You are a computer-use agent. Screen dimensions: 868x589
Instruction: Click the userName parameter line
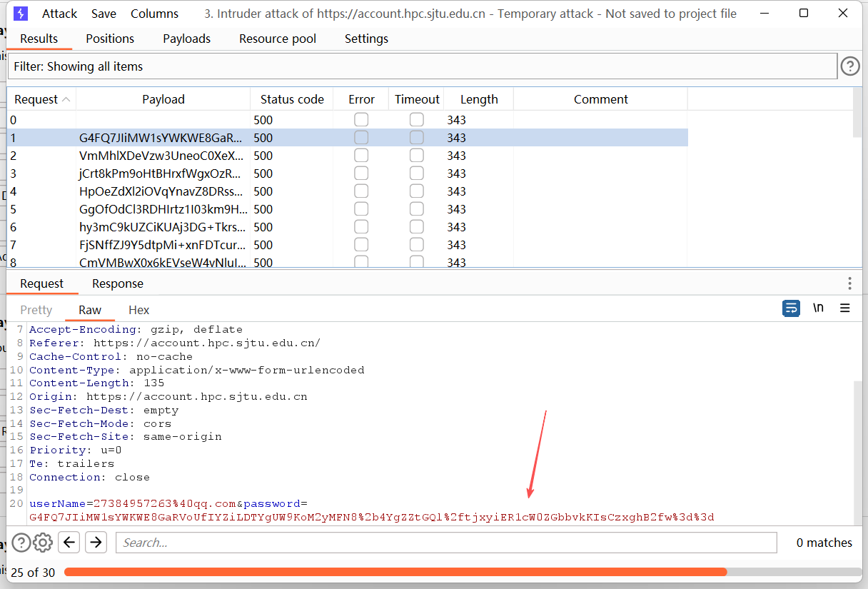coord(168,504)
